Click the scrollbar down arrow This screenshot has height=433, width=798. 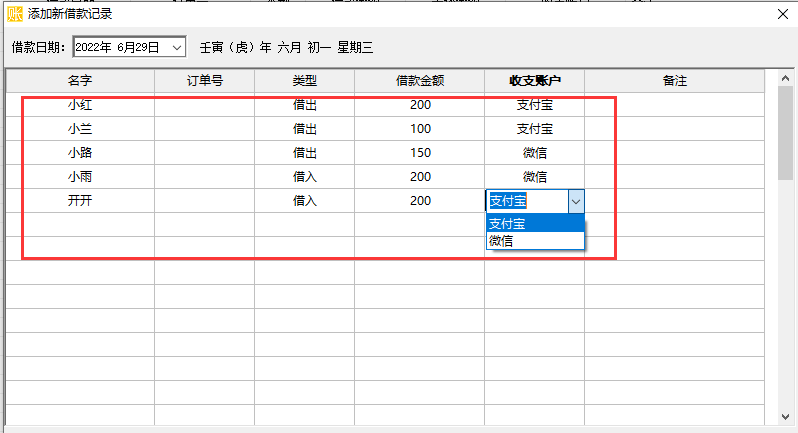pyautogui.click(x=785, y=417)
